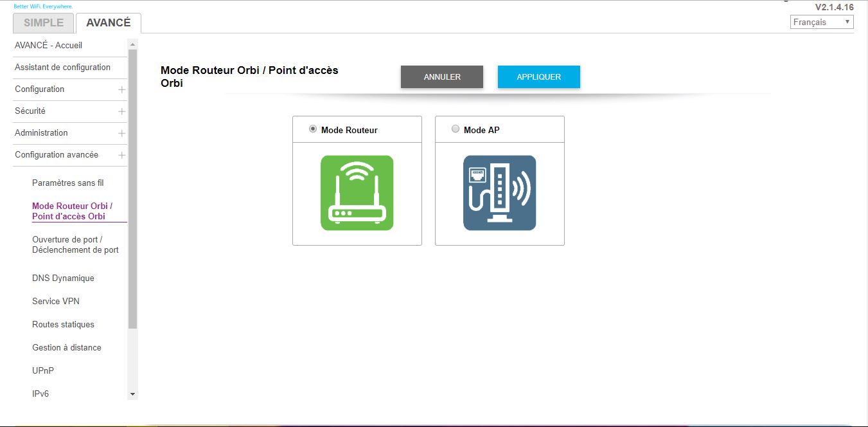
Task: Click the APPLIQUER button
Action: click(x=539, y=77)
